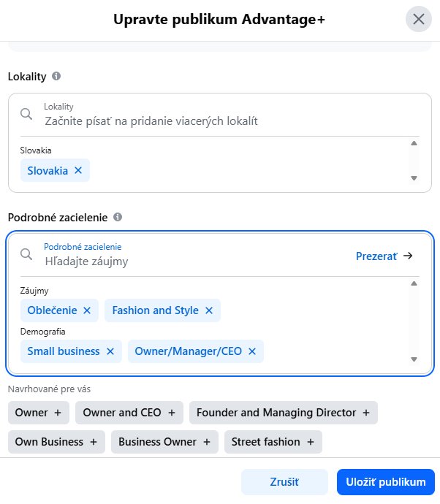The image size is (440, 504).
Task: Click the info icon next to Lokality
Action: point(56,76)
